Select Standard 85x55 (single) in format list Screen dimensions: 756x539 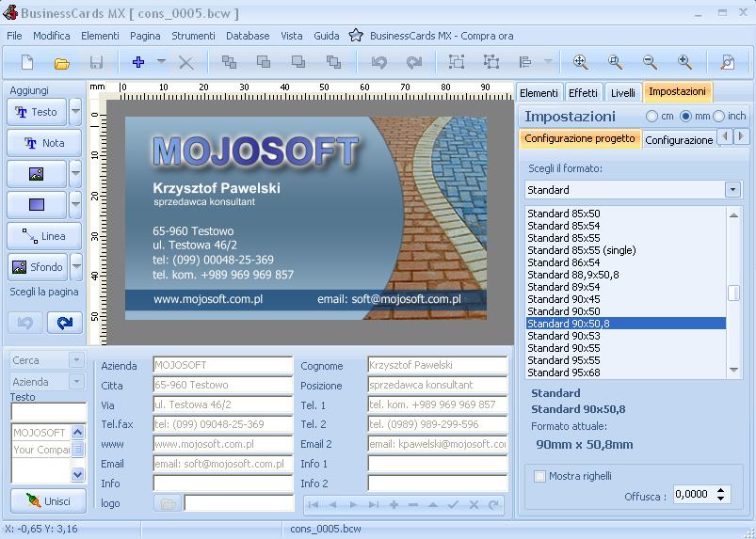click(x=582, y=250)
